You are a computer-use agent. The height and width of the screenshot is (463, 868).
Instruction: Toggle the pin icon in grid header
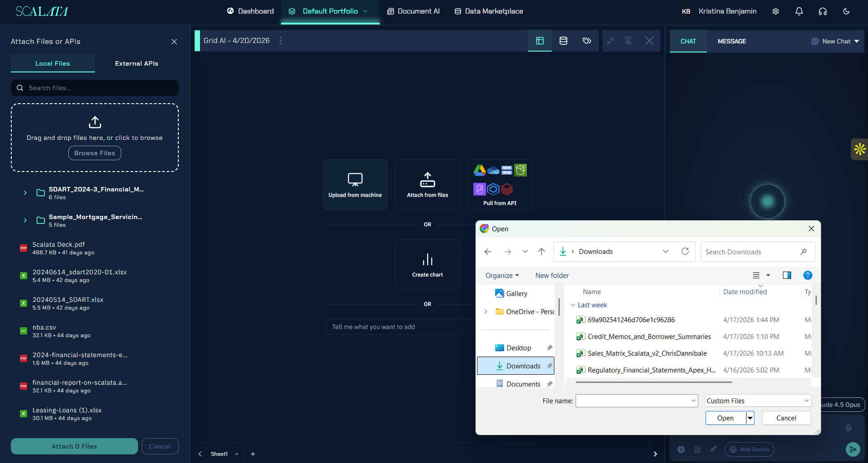click(629, 41)
